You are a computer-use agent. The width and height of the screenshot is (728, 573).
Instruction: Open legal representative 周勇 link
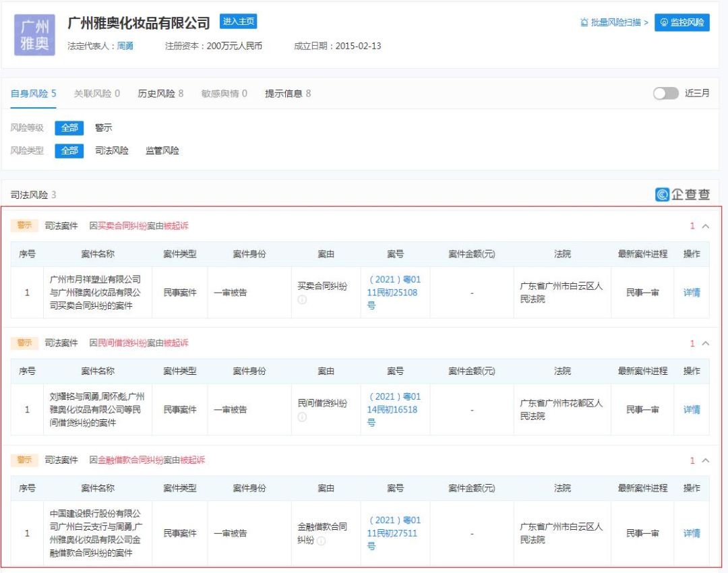click(x=125, y=47)
